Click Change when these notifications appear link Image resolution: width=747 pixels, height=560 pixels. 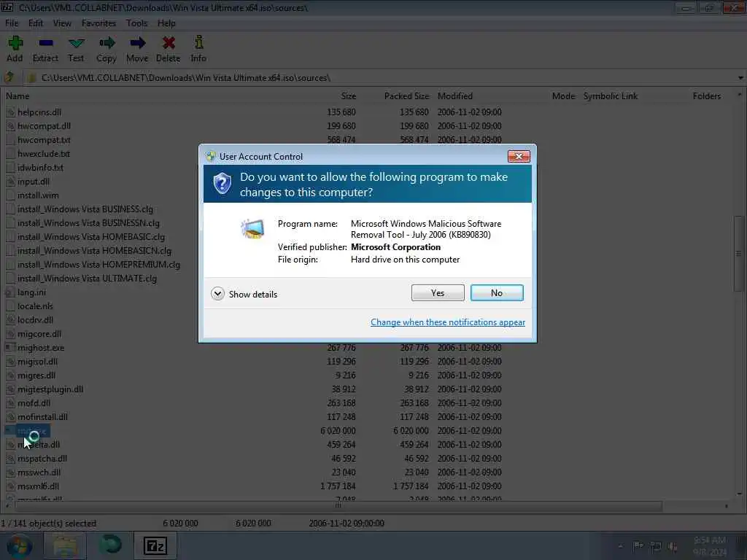click(448, 322)
